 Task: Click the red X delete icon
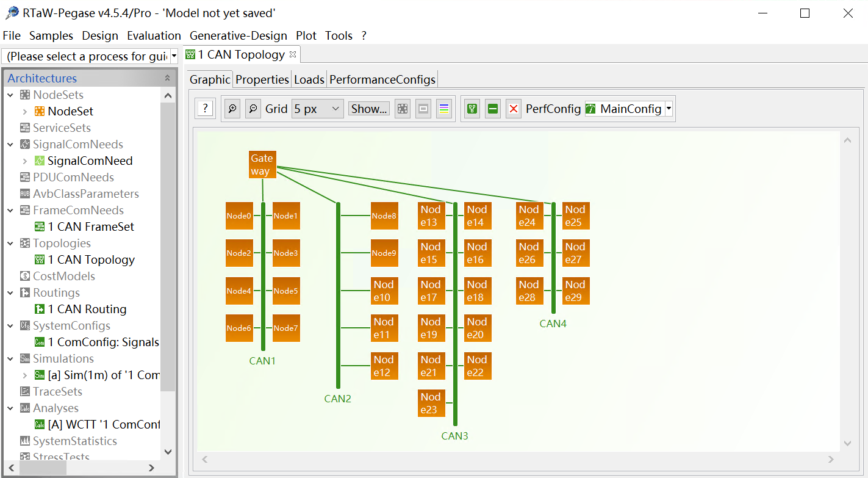514,109
